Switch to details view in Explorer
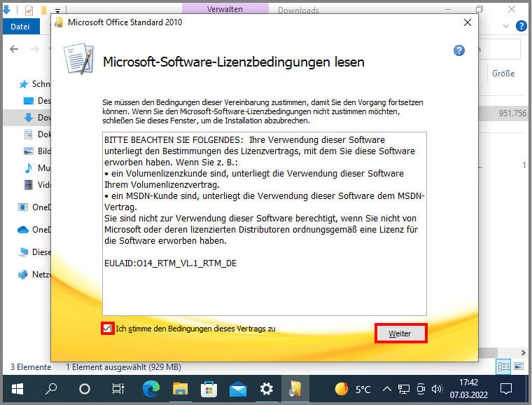This screenshot has width=532, height=405. point(503,366)
